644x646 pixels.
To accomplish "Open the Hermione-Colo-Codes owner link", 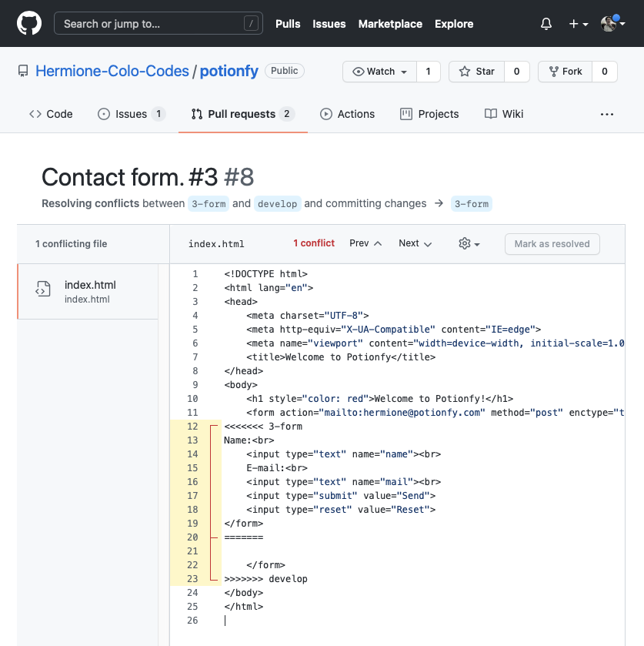I will (112, 71).
